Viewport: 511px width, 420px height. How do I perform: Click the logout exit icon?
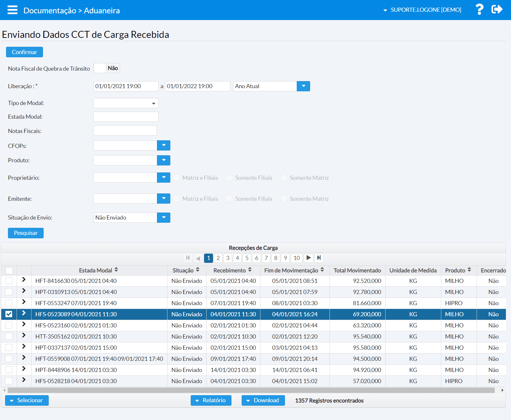497,10
